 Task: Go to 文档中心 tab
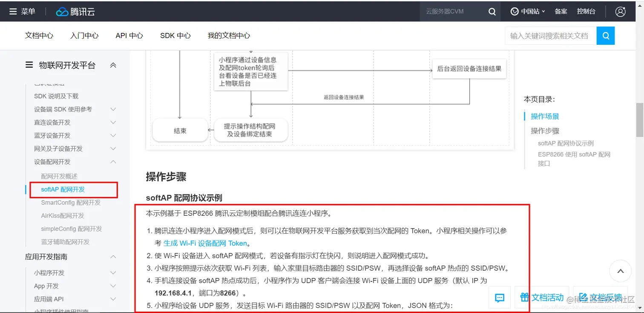click(39, 35)
